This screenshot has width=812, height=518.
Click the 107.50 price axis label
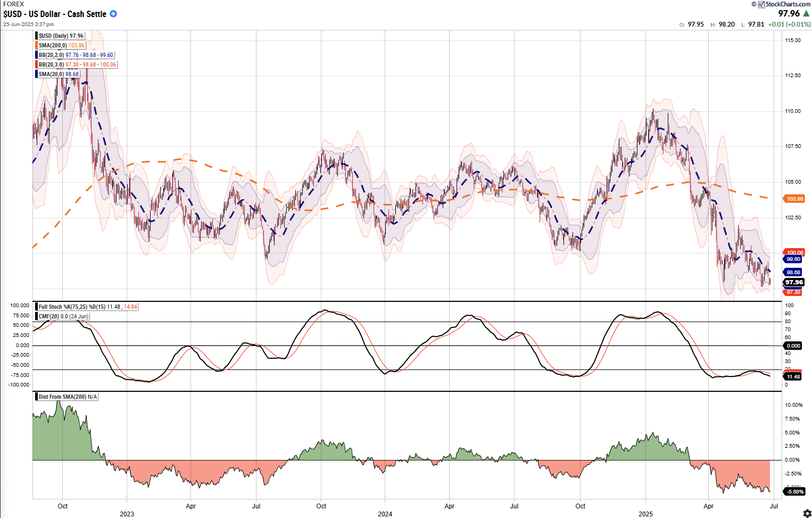click(793, 146)
